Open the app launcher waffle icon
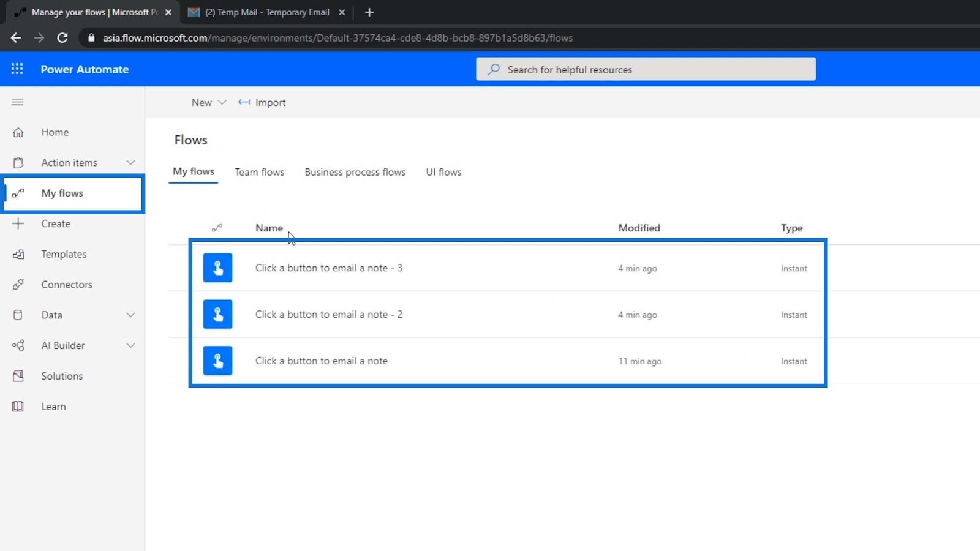Viewport: 980px width, 551px height. point(17,69)
